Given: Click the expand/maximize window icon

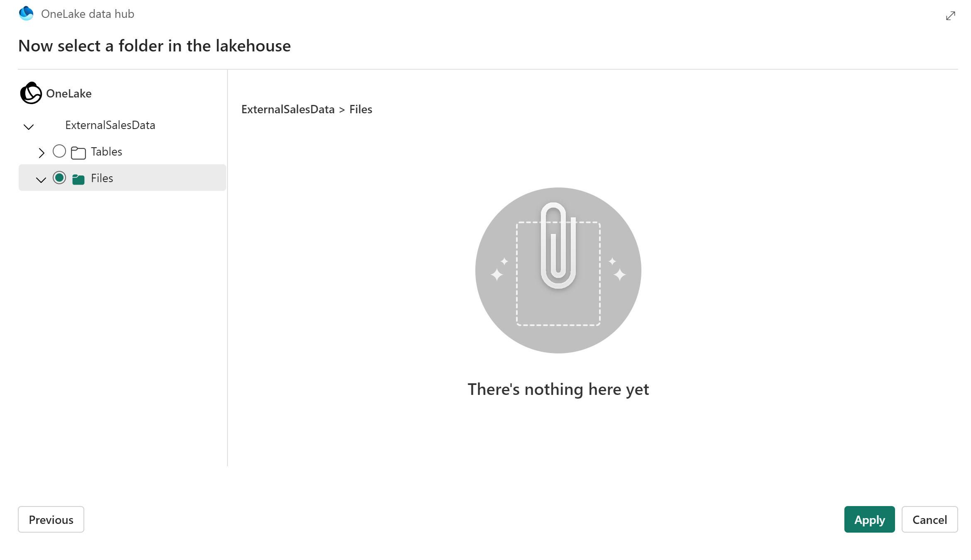Looking at the screenshot, I should (951, 15).
